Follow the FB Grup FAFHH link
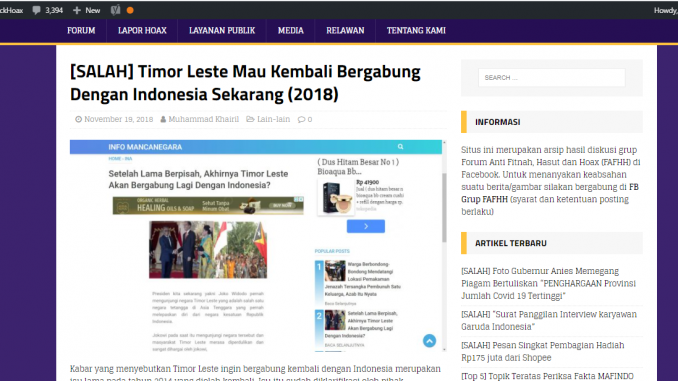This screenshot has width=678, height=381. tap(550, 193)
